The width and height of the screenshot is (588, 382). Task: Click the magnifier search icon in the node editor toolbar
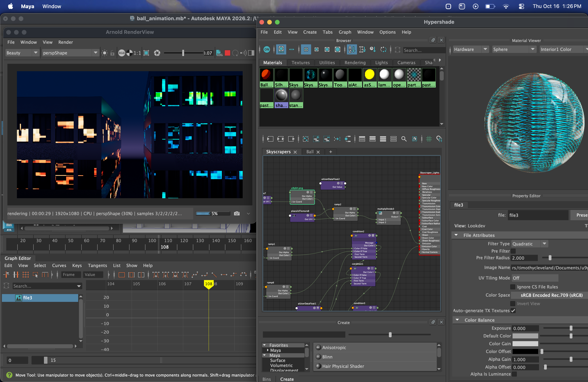[x=404, y=139]
